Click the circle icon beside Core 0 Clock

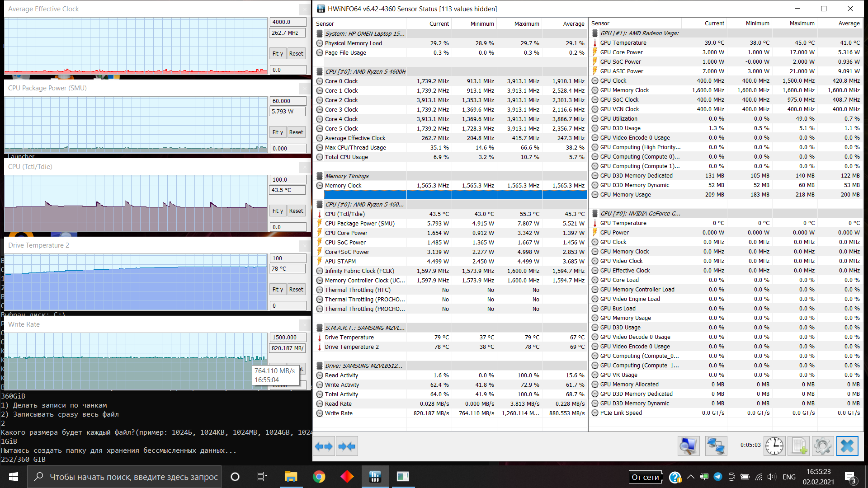pyautogui.click(x=320, y=81)
